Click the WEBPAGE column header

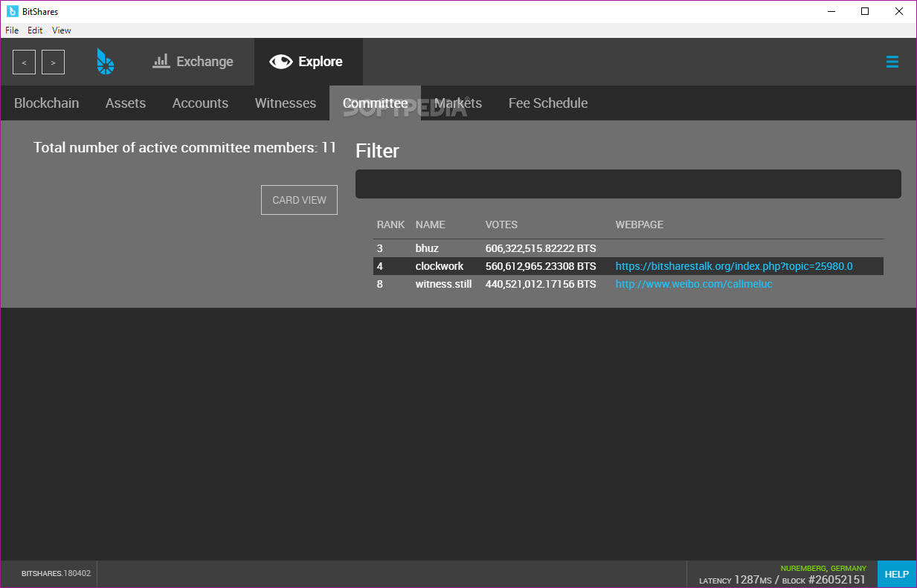click(639, 224)
